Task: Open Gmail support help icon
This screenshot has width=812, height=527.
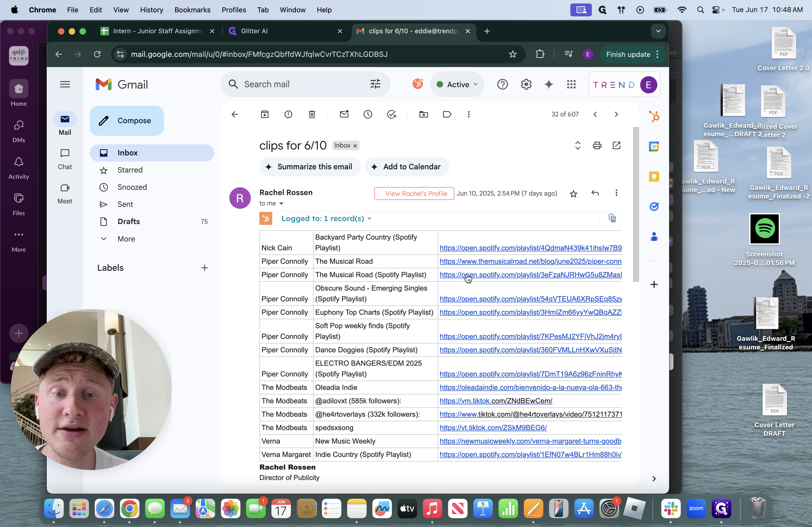Action: [x=502, y=84]
